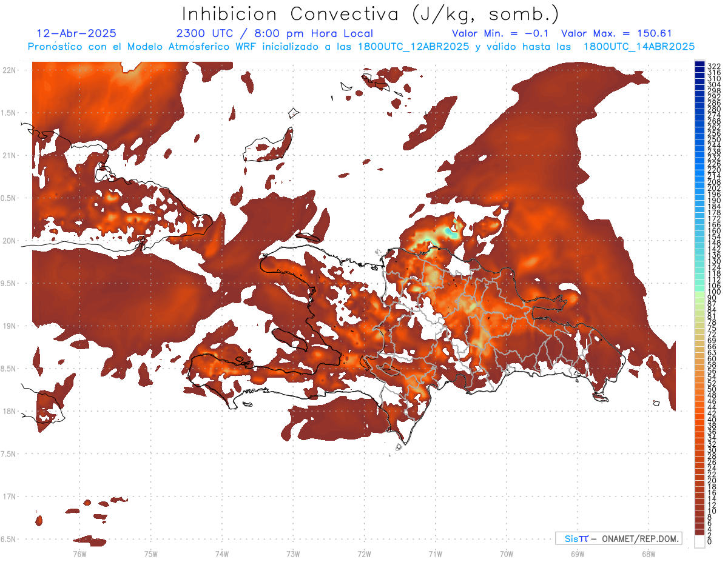Click the truncated latitude label '1.5N'

pos(8,113)
